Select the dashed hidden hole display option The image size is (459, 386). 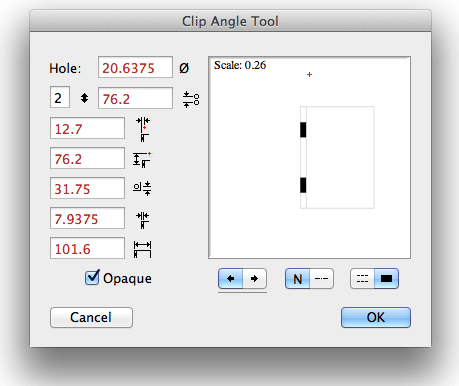pyautogui.click(x=362, y=278)
